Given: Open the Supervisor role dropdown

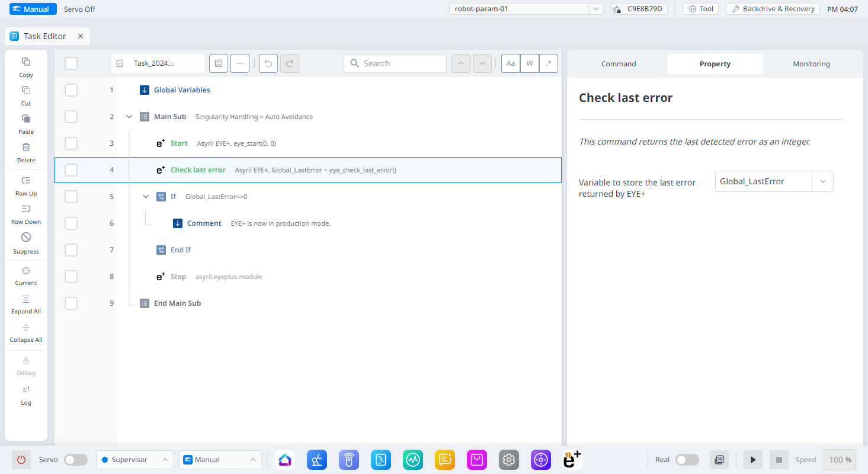Looking at the screenshot, I should point(135,460).
